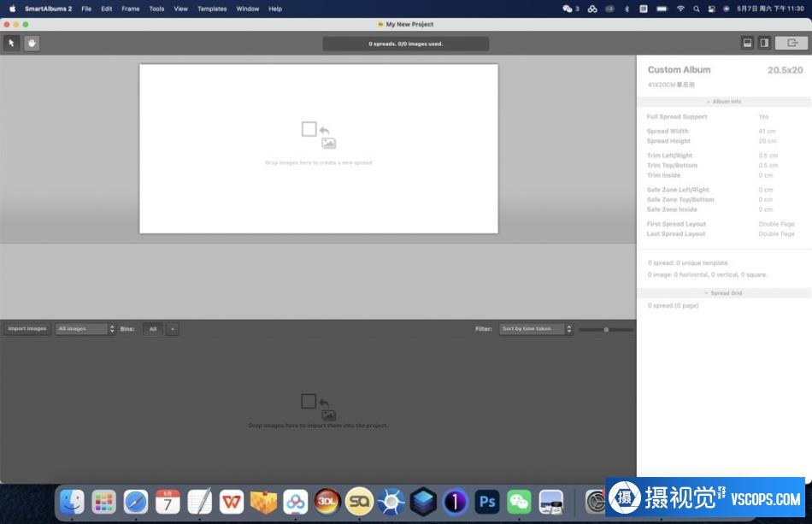This screenshot has height=524, width=812.
Task: Click the Siri menu bar icon
Action: coord(726,9)
